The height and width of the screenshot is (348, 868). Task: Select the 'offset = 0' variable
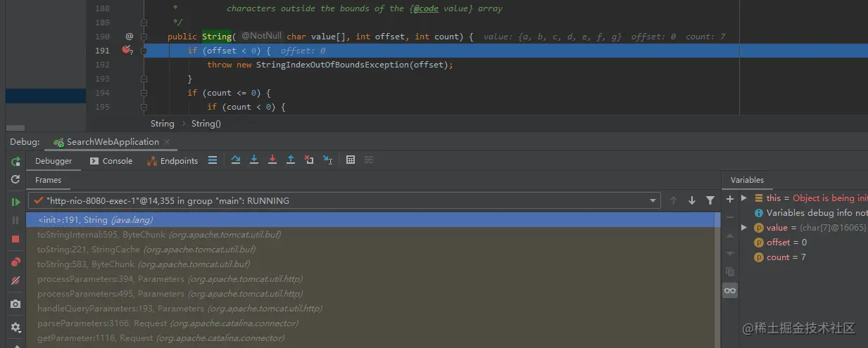click(786, 243)
